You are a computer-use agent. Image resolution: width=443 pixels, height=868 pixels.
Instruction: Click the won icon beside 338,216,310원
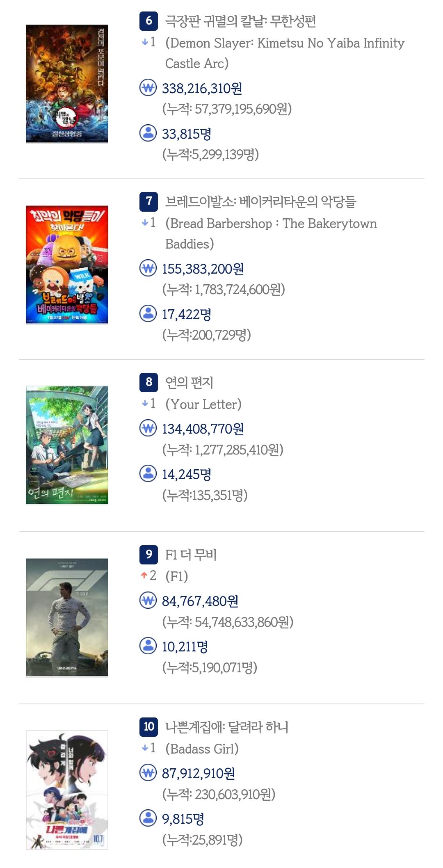(x=148, y=88)
